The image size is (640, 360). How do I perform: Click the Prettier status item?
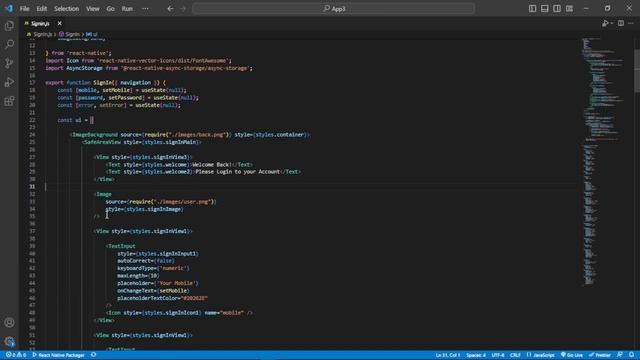600,355
